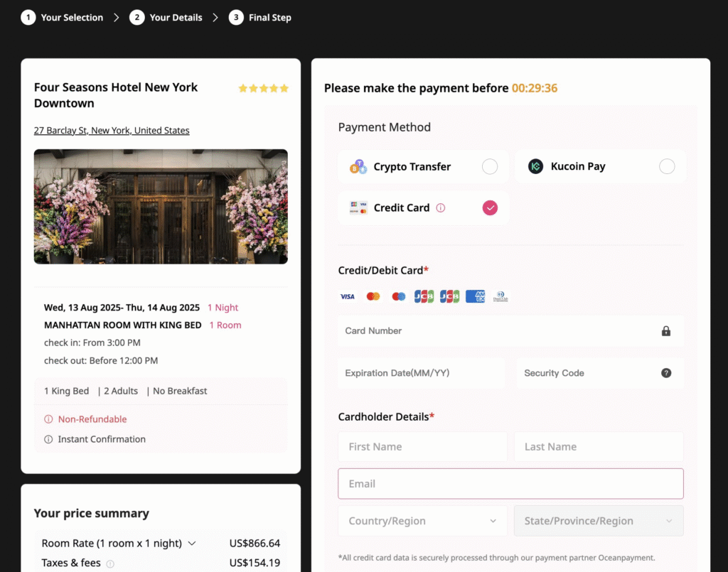Click the Visa card icon
This screenshot has width=728, height=572.
point(348,296)
